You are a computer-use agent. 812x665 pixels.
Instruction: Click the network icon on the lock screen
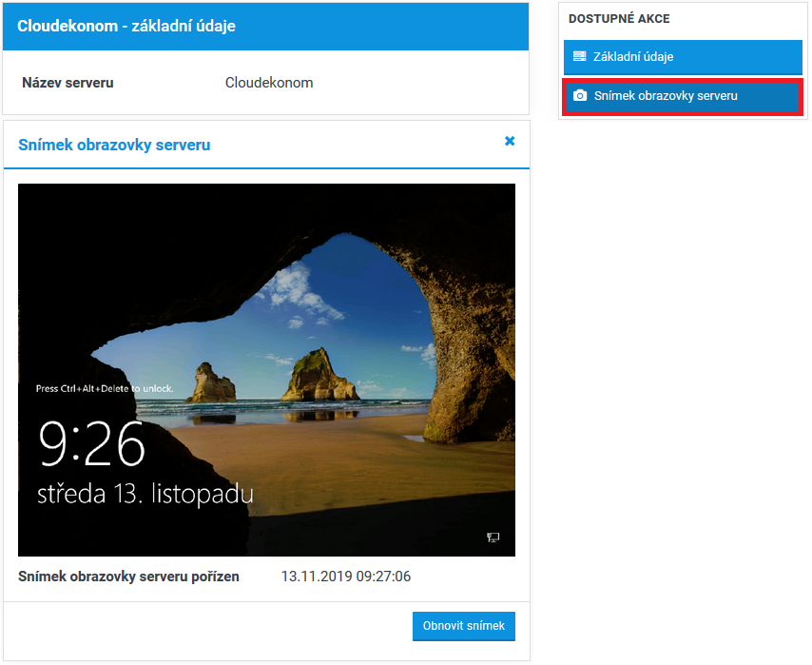493,538
